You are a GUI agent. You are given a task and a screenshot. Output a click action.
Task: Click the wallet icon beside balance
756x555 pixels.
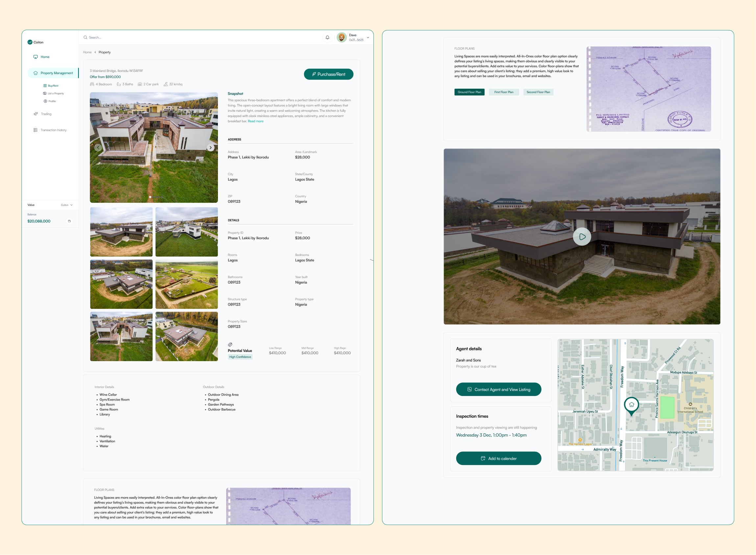point(69,221)
